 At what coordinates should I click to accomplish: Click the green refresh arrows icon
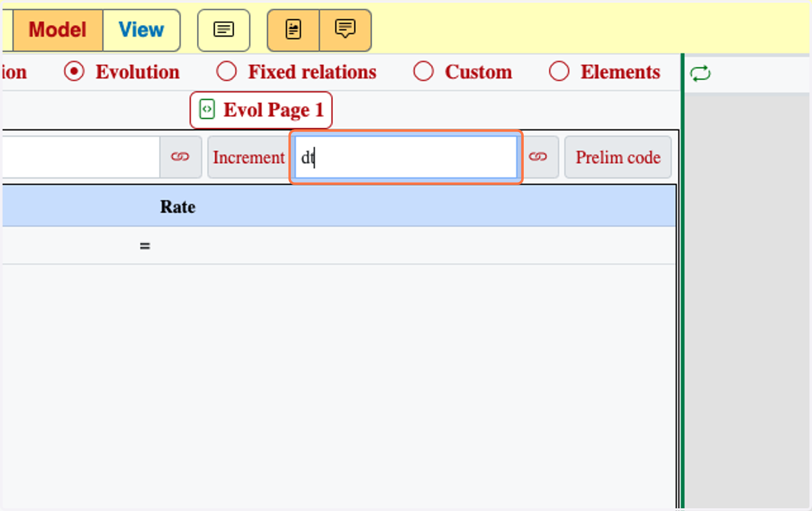(700, 72)
